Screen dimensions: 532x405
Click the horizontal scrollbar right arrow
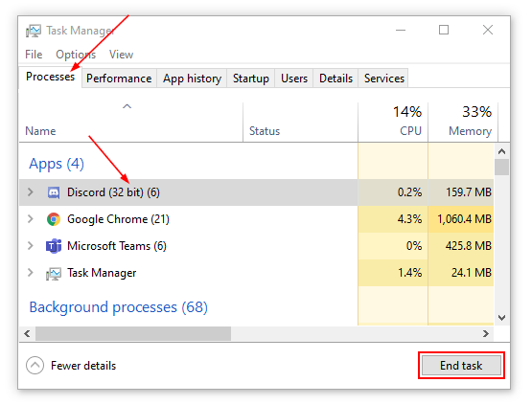[x=486, y=334]
